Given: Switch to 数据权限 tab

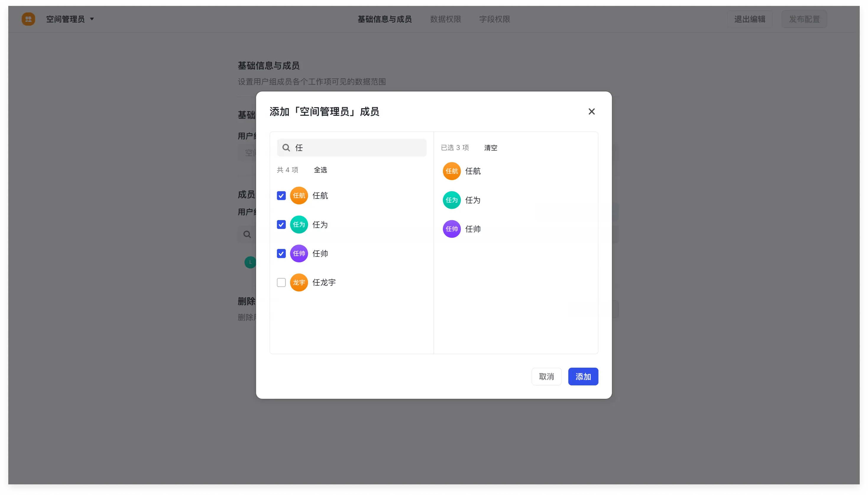Looking at the screenshot, I should point(446,19).
